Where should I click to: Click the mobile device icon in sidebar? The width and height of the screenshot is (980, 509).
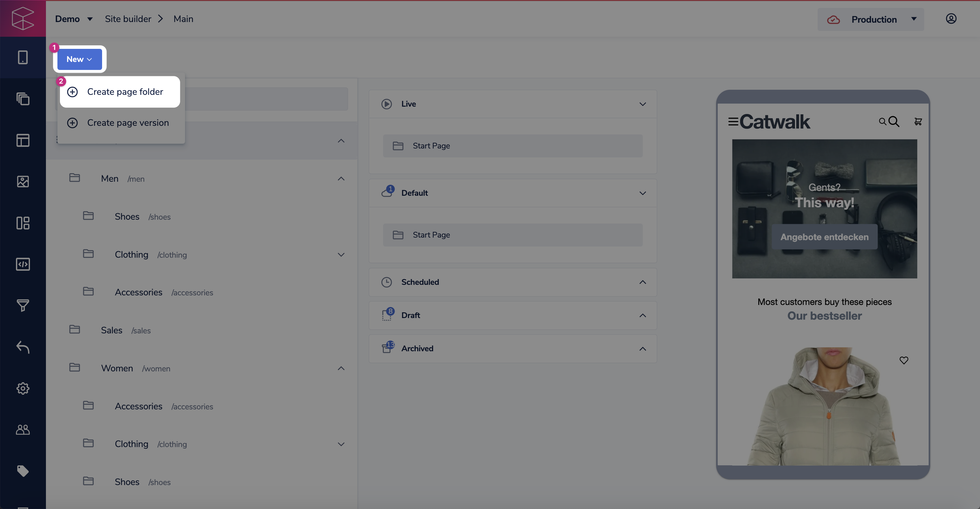pos(23,57)
